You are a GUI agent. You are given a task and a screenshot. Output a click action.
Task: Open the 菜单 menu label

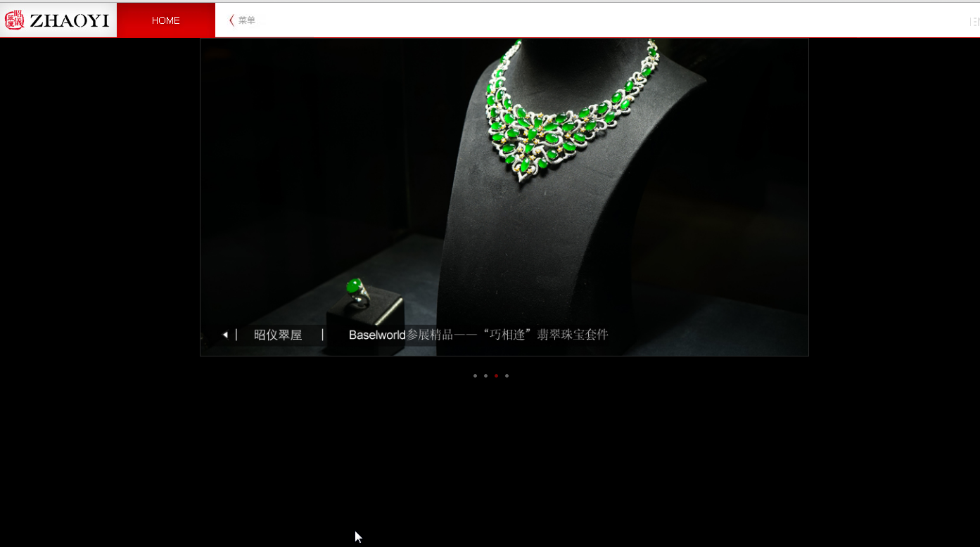pos(247,20)
